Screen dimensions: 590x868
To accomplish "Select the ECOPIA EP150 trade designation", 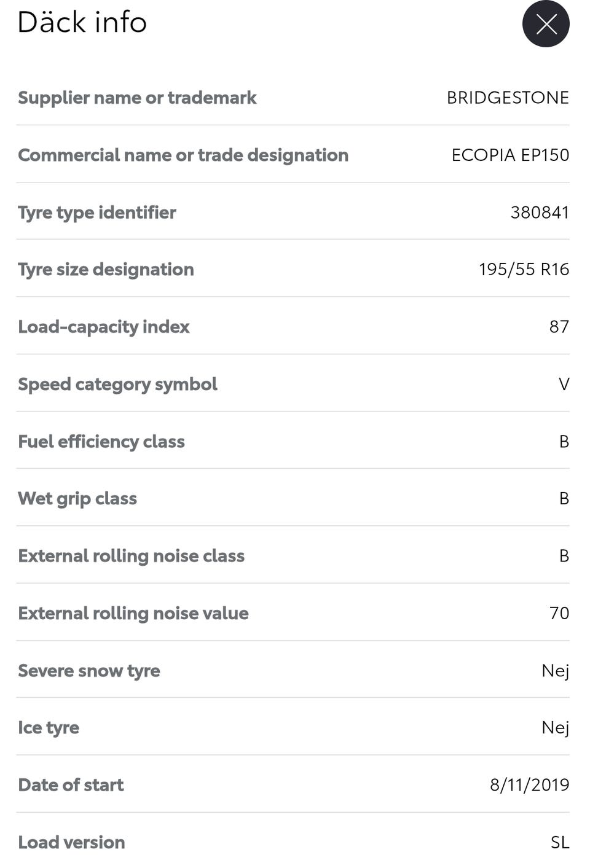I will pos(510,155).
